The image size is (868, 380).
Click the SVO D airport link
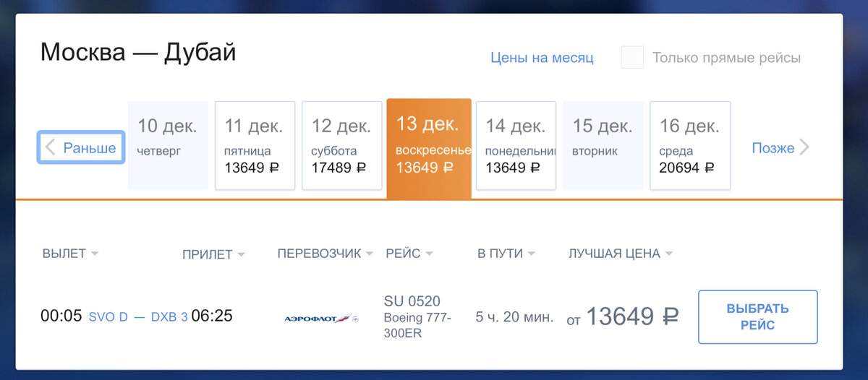108,317
